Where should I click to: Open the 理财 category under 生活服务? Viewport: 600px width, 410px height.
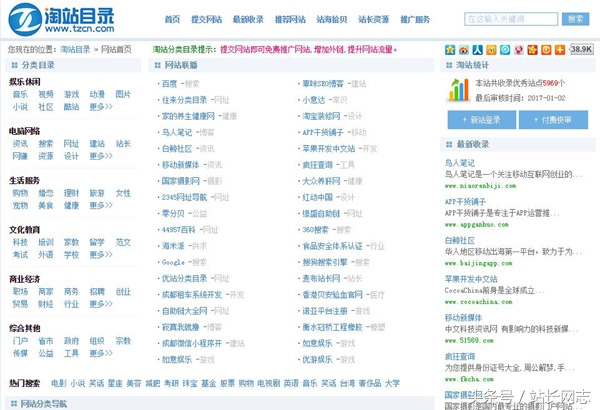pos(71,193)
